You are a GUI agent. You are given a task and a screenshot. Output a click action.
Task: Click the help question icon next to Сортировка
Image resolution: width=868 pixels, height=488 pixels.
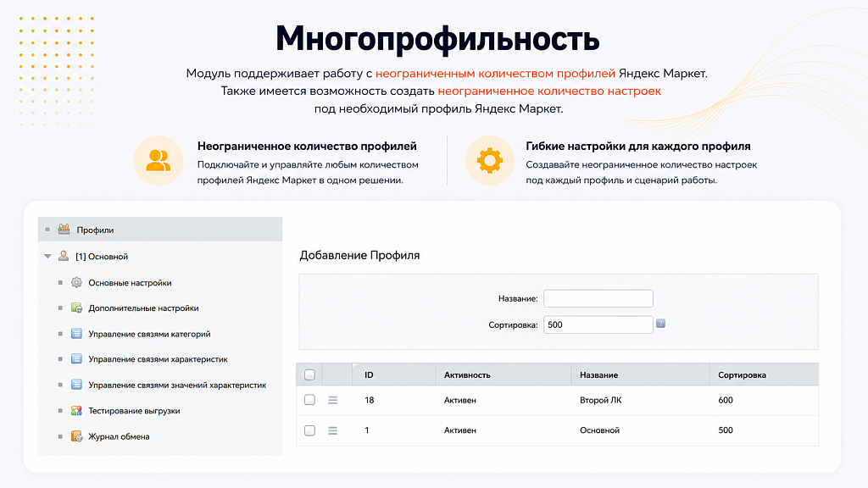pos(660,324)
